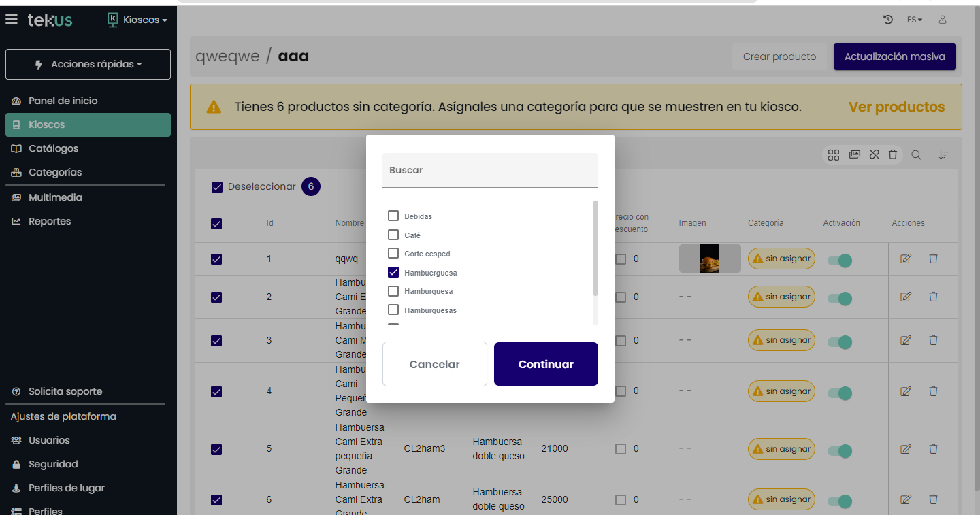The image size is (980, 515).
Task: Expand the Acciones rápidas dropdown
Action: coord(88,65)
